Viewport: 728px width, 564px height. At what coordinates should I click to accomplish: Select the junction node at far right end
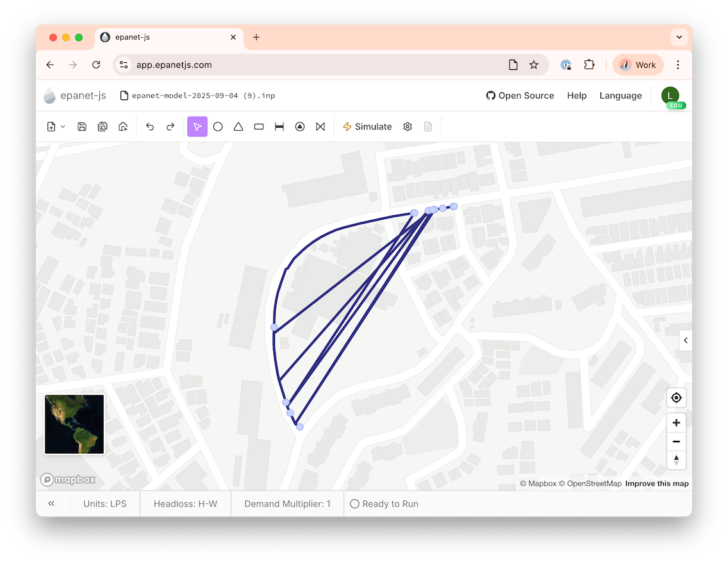pos(454,206)
